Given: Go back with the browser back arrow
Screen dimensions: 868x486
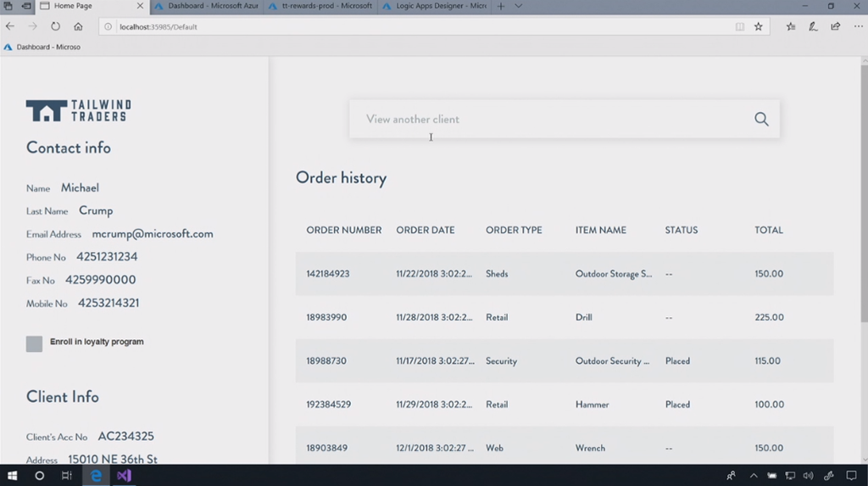Looking at the screenshot, I should pyautogui.click(x=10, y=26).
